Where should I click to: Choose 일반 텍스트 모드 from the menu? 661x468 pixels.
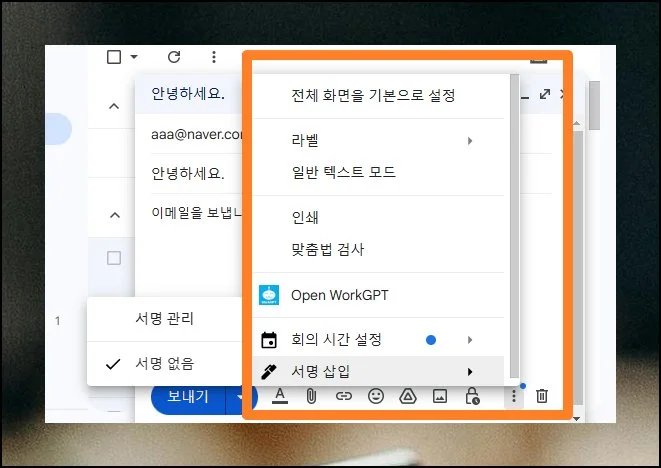coord(343,173)
